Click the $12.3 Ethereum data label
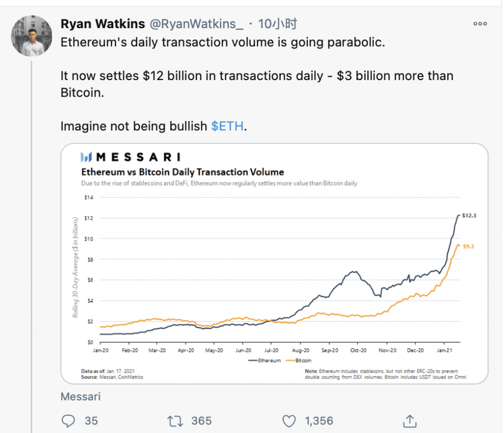 [x=469, y=215]
